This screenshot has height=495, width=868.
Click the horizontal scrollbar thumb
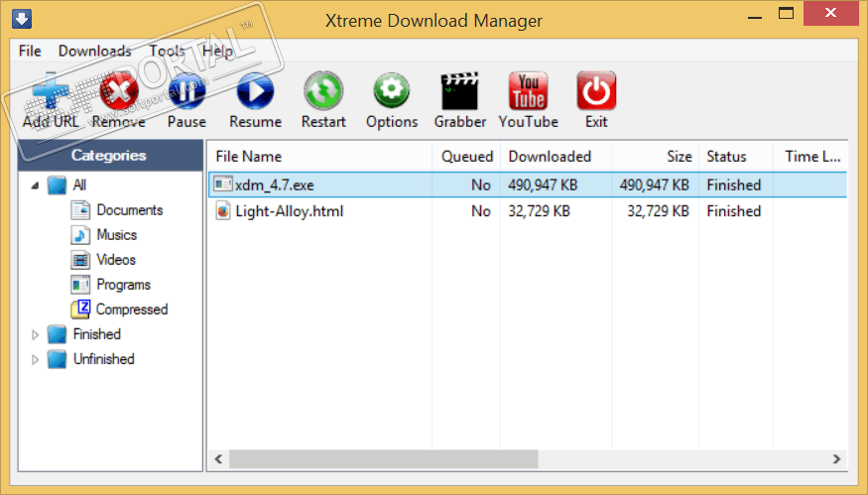(x=384, y=459)
